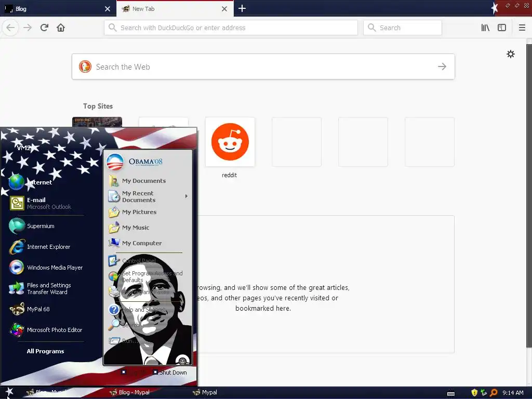This screenshot has height=399, width=532.
Task: Switch to taskbar button labeled only Mypal
Action: (x=205, y=392)
